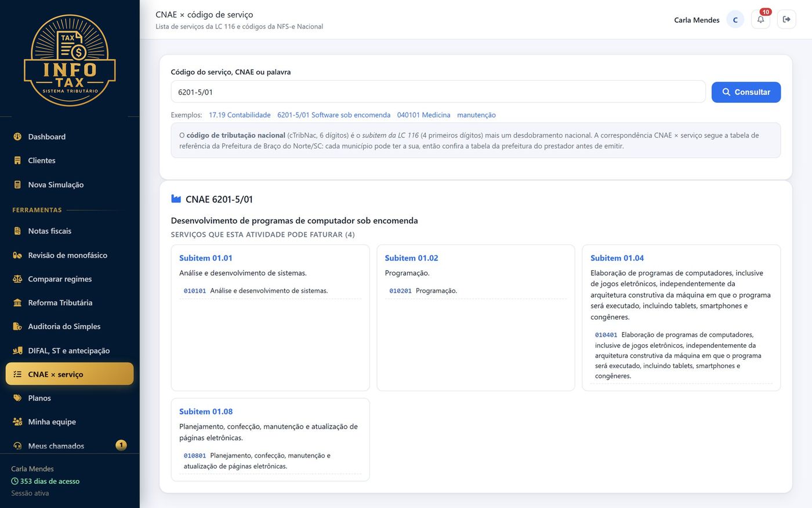The image size is (812, 508).
Task: Click the Meus chamados badge showing 1
Action: (121, 445)
